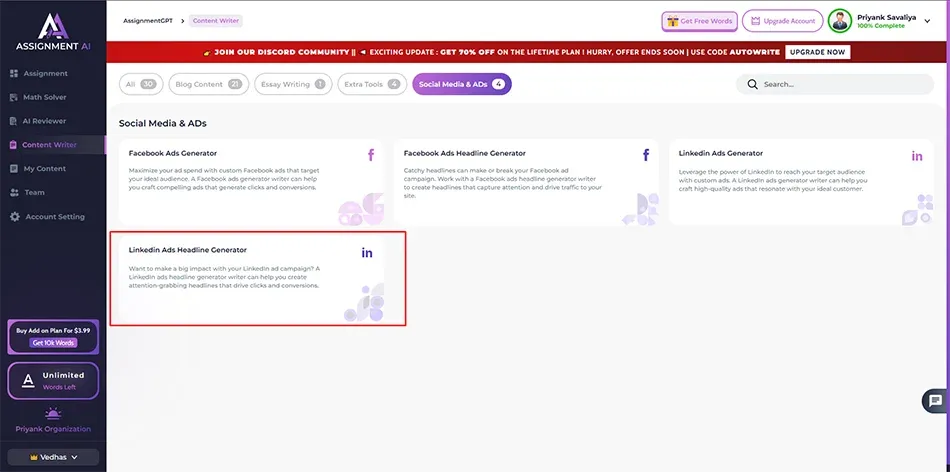Click the LinkedIn icon on Linkedin Ads Generator card
The image size is (950, 472).
[917, 156]
